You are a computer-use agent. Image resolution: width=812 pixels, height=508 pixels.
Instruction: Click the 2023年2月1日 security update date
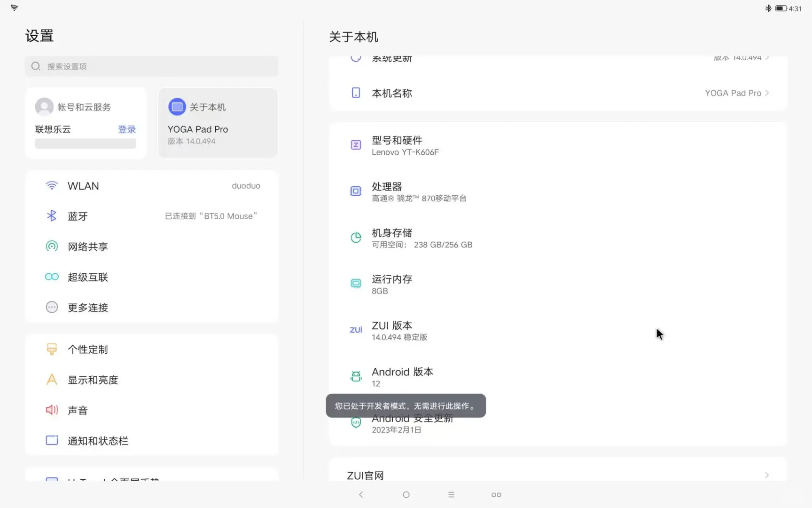(x=396, y=429)
